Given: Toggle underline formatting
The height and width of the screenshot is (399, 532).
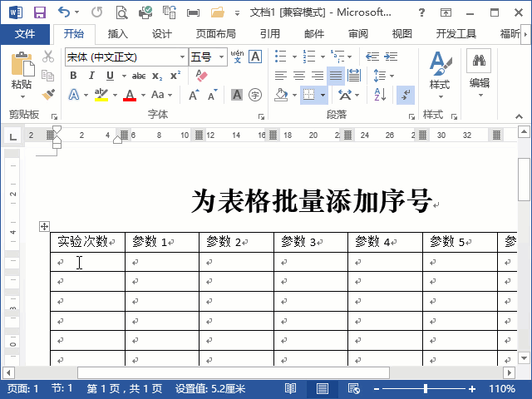Looking at the screenshot, I should tap(110, 76).
